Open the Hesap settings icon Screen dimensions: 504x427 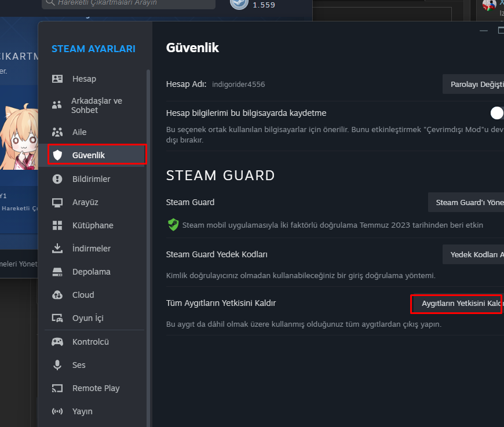click(57, 79)
